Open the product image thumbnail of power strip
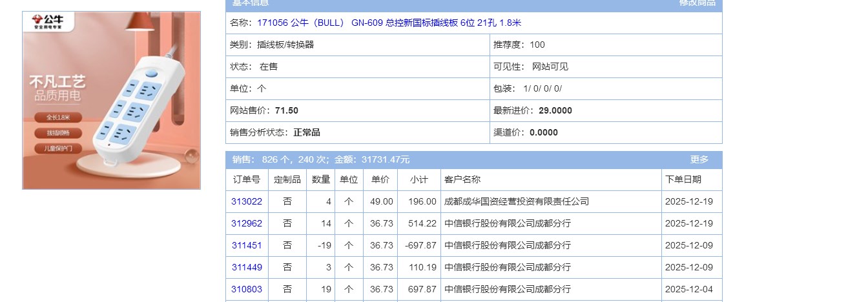Image resolution: width=868 pixels, height=302 pixels. [111, 100]
